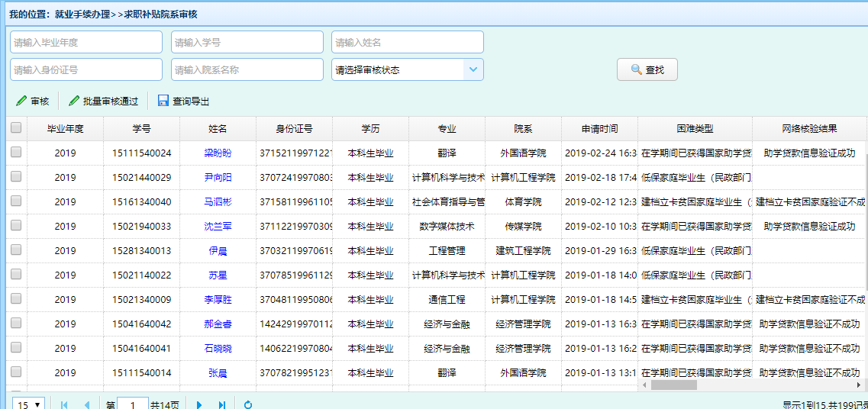
Task: Focus the 请输入毕业年度 input field
Action: point(86,42)
